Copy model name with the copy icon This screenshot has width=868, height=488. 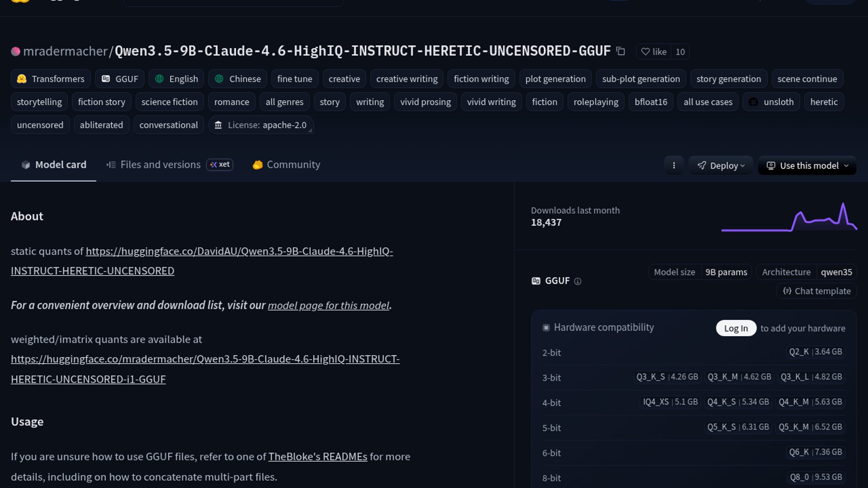pyautogui.click(x=621, y=52)
